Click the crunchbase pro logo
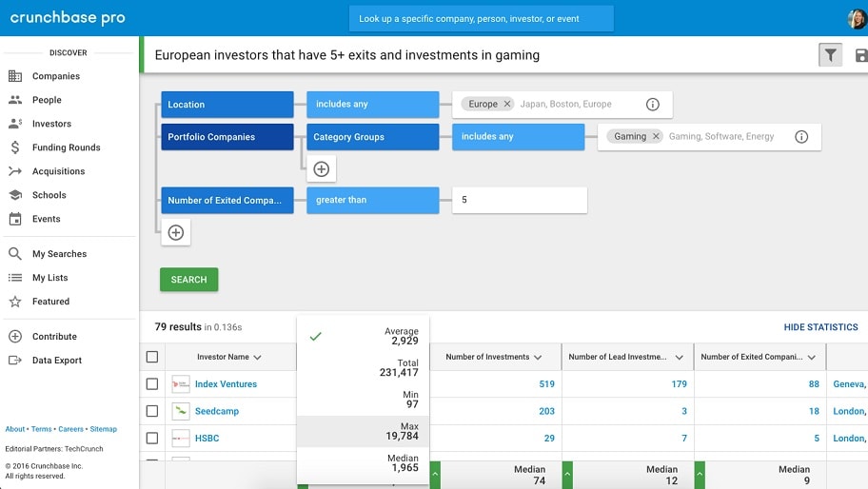The height and width of the screenshot is (489, 868). (x=68, y=18)
